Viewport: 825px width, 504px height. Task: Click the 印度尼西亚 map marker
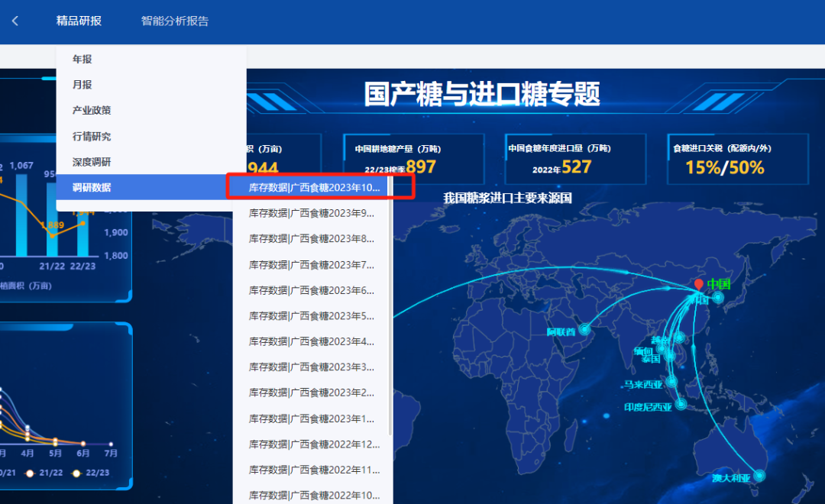tap(681, 404)
